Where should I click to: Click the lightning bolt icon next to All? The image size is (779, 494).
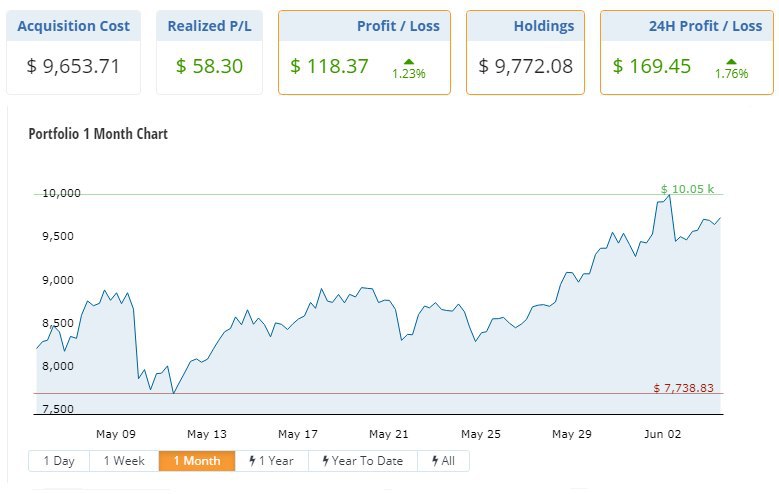pyautogui.click(x=435, y=461)
